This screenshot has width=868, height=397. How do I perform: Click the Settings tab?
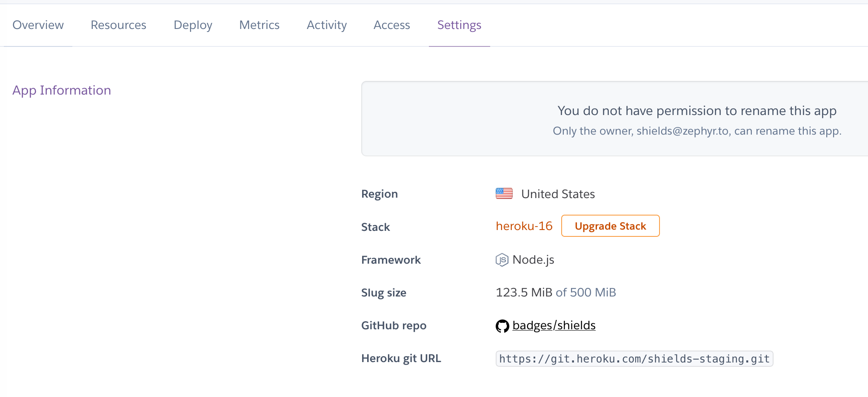(459, 25)
